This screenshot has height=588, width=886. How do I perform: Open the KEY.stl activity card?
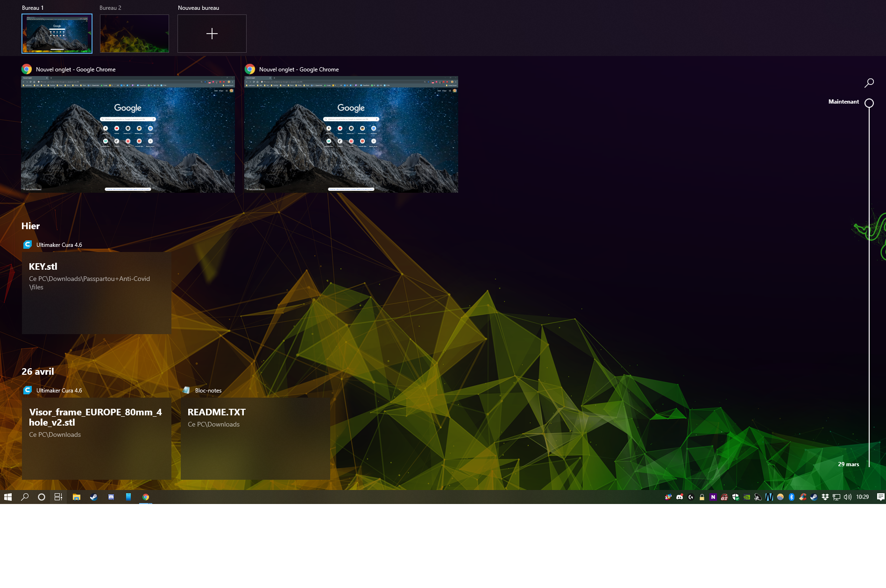point(97,293)
